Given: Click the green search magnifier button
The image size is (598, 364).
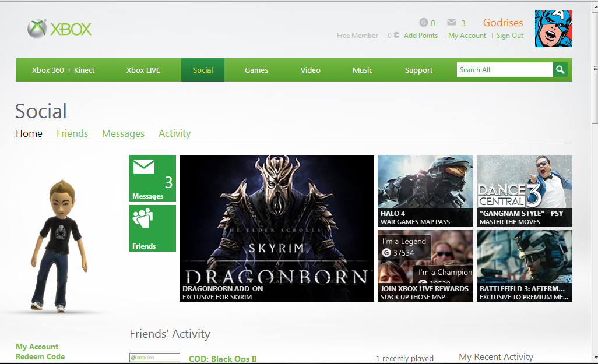Looking at the screenshot, I should (x=560, y=70).
